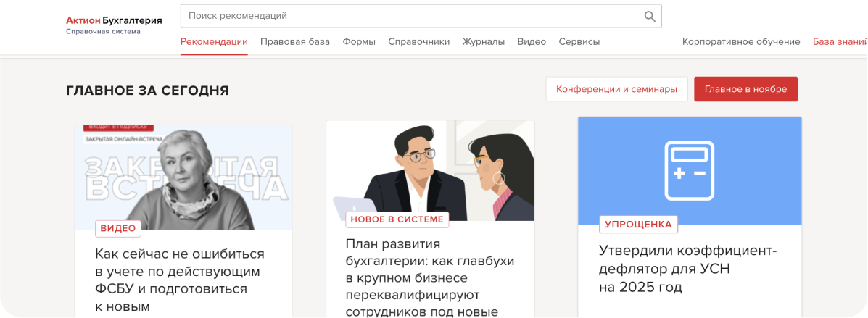Click the Актион Бухгалтерия logo

tap(114, 20)
